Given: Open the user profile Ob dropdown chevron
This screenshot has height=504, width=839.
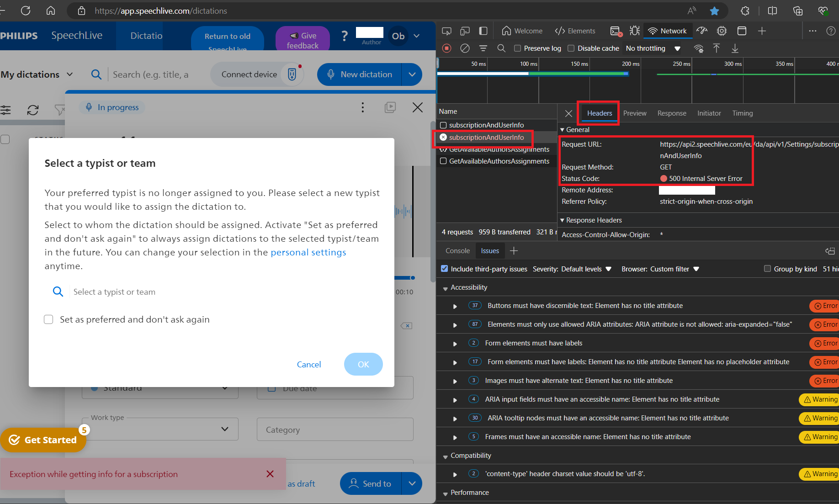Looking at the screenshot, I should coord(416,36).
